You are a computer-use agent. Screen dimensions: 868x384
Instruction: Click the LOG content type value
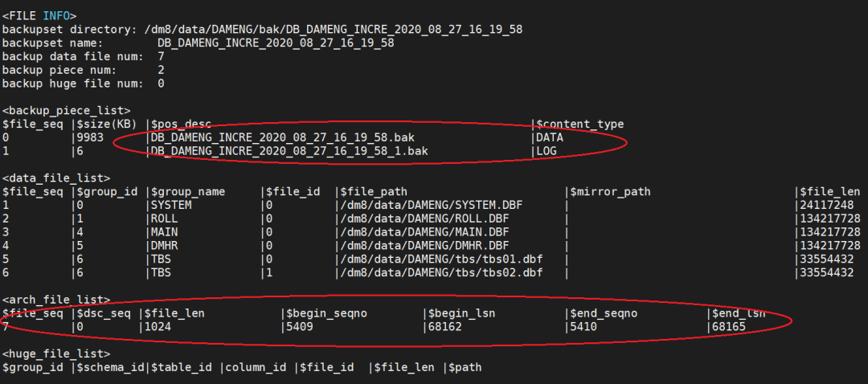[x=547, y=151]
